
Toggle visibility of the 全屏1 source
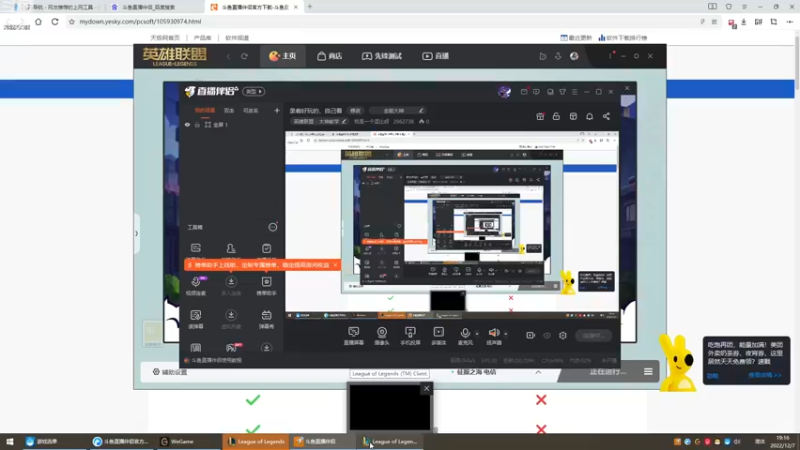(187, 124)
